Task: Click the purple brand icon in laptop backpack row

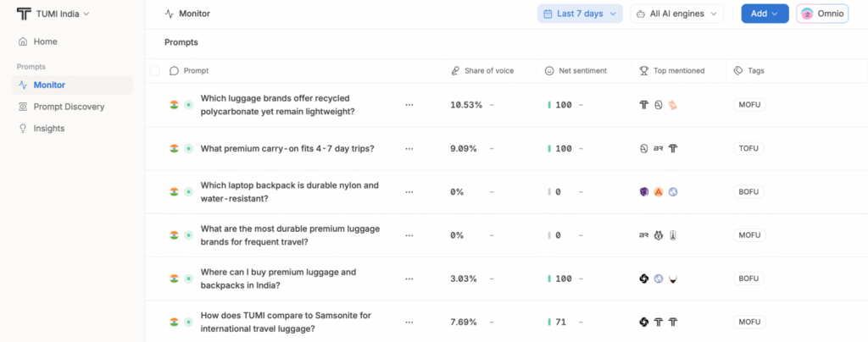Action: pos(644,191)
